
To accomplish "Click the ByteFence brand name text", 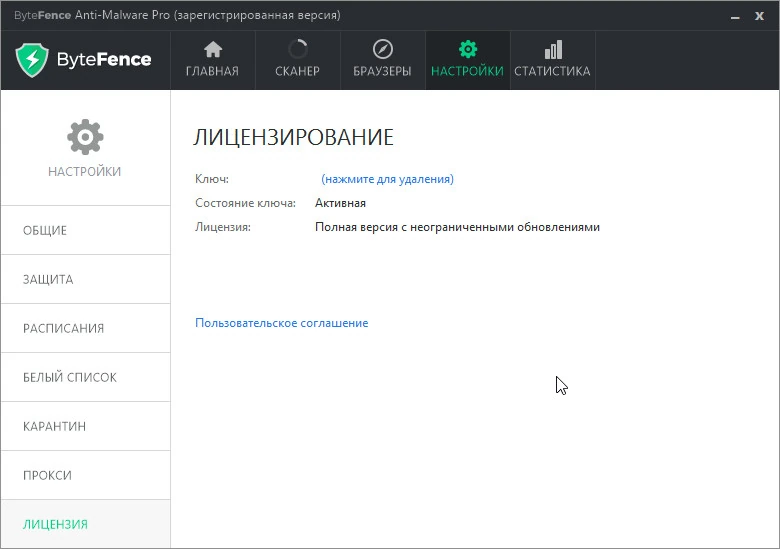I will click(x=104, y=60).
